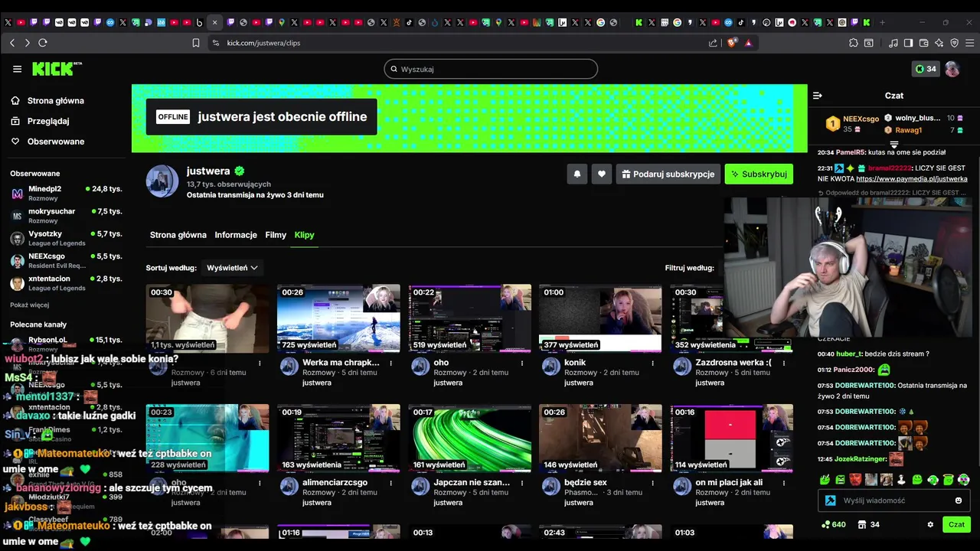Toggle notifications bell for justwera
This screenshot has width=980, height=551.
coord(577,174)
